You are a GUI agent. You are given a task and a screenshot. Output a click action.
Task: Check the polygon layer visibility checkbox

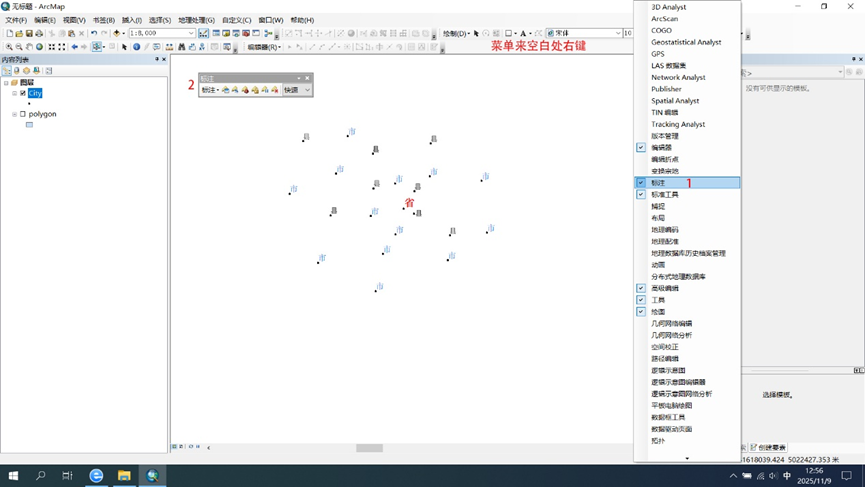pyautogui.click(x=23, y=114)
